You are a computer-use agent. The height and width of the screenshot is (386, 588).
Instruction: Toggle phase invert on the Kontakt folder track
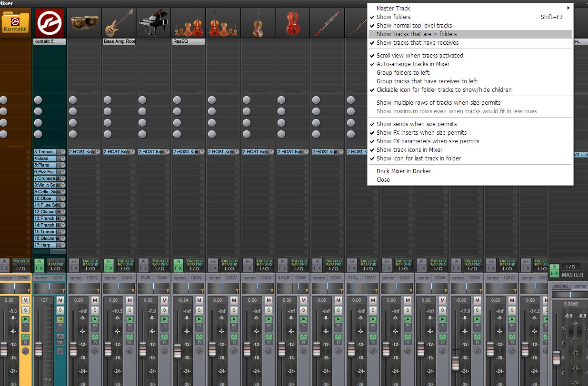click(x=25, y=351)
